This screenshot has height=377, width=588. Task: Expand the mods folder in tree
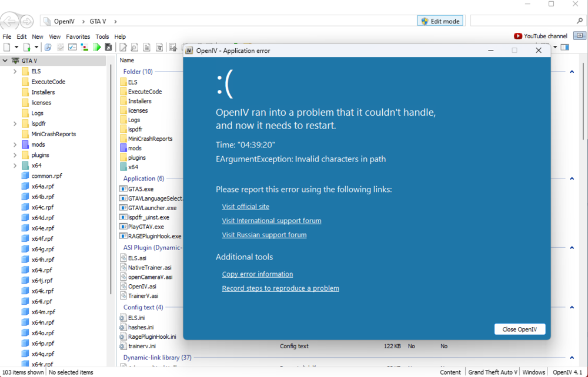tap(15, 144)
